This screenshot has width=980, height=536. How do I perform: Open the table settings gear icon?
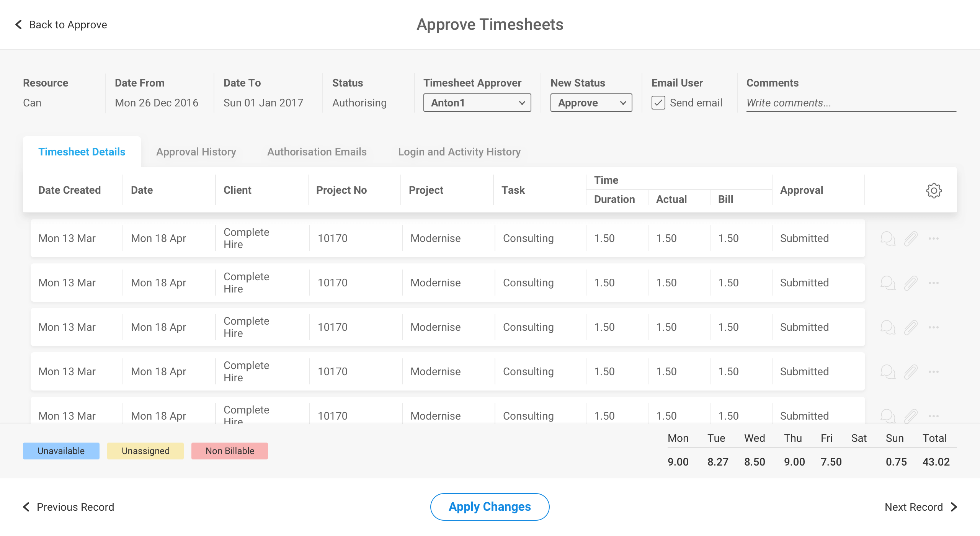point(934,190)
